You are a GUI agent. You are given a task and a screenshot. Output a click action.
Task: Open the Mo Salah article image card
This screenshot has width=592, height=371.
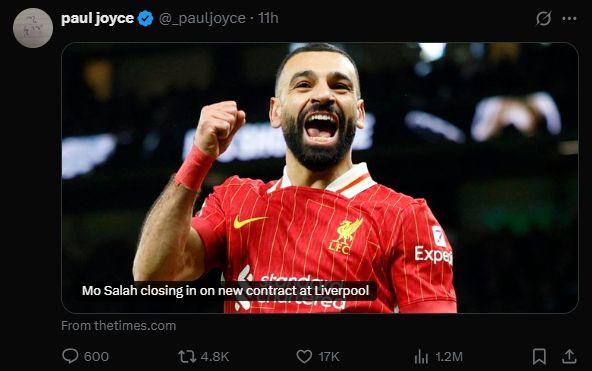[320, 178]
